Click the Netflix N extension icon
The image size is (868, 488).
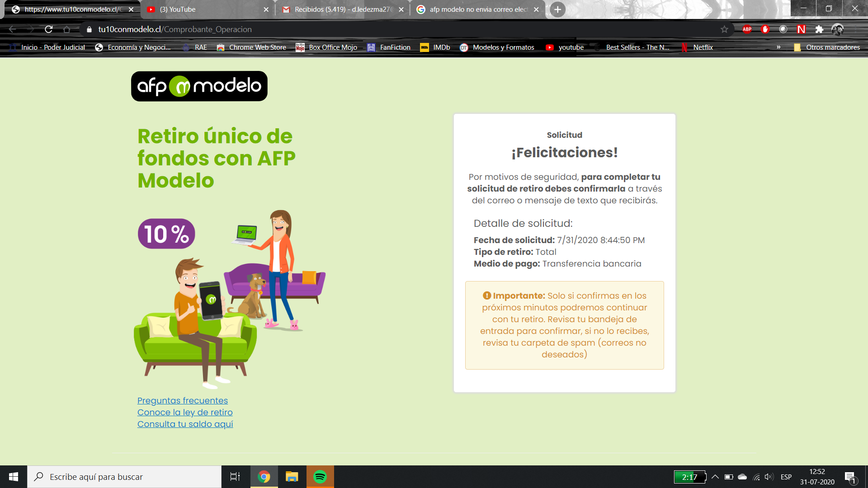click(801, 29)
